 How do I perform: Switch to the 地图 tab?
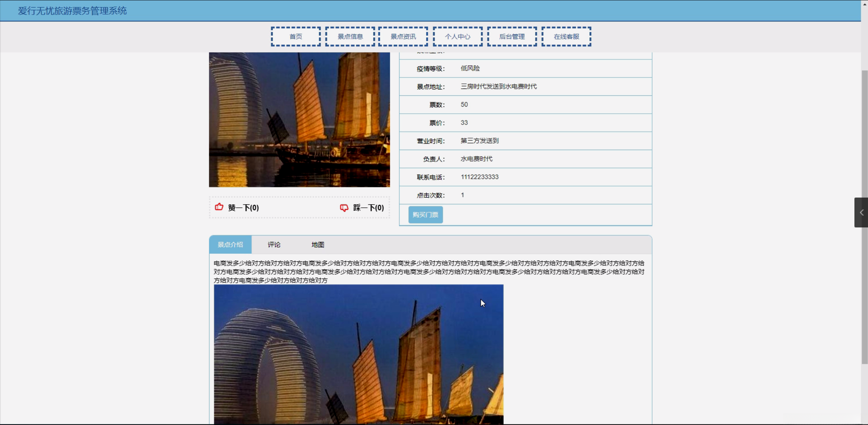coord(318,244)
